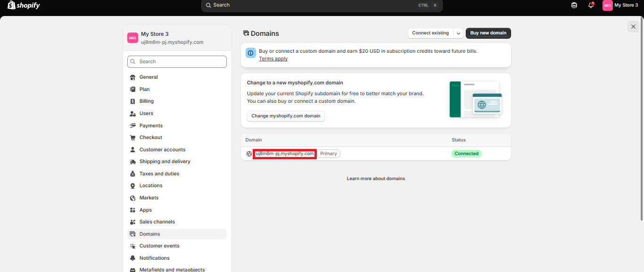
Task: Click the Billing dollar icon
Action: coord(133,101)
